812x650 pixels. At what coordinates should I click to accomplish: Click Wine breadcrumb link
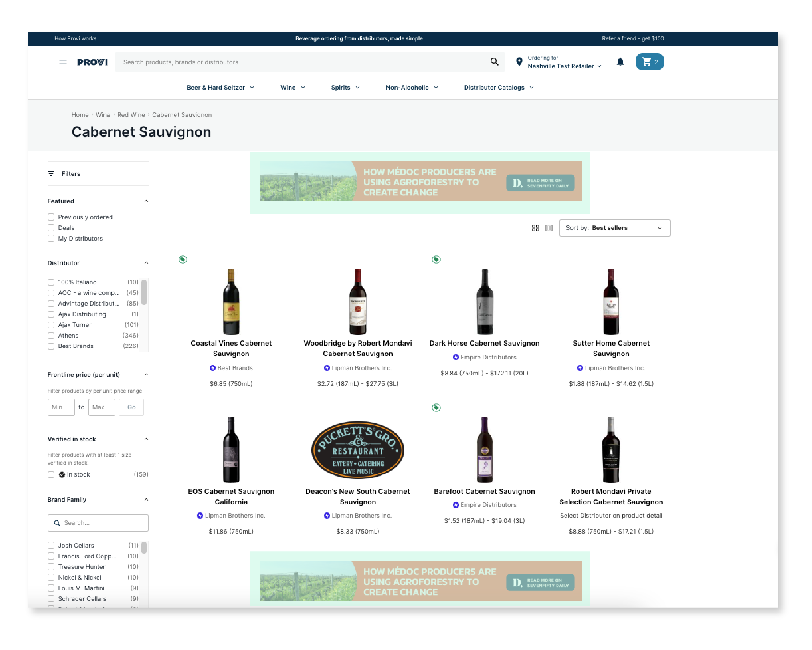[x=103, y=115]
